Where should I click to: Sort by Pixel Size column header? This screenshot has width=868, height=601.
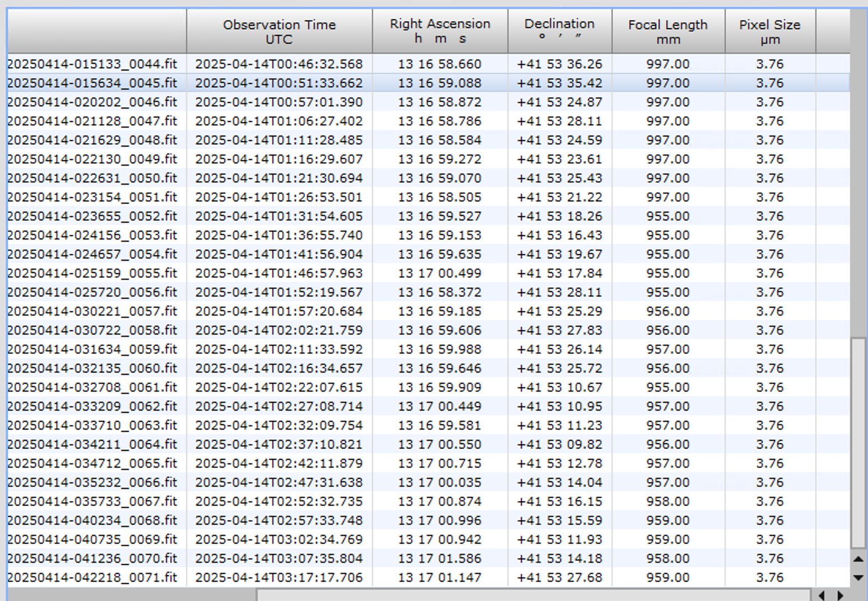(x=770, y=32)
